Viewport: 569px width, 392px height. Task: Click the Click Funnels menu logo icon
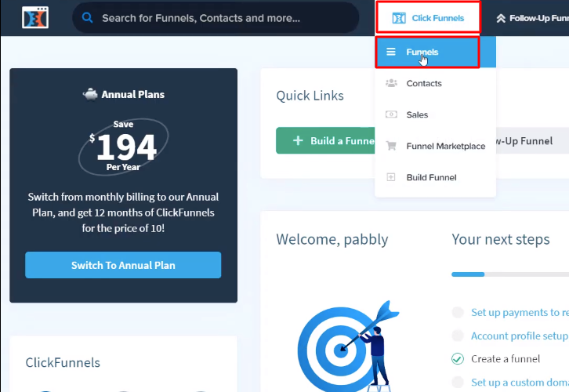[x=399, y=18]
